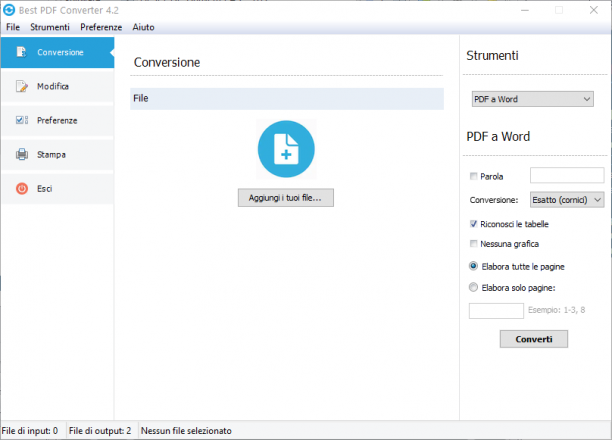
Task: Click 'File di input: 0' status text
Action: point(30,431)
